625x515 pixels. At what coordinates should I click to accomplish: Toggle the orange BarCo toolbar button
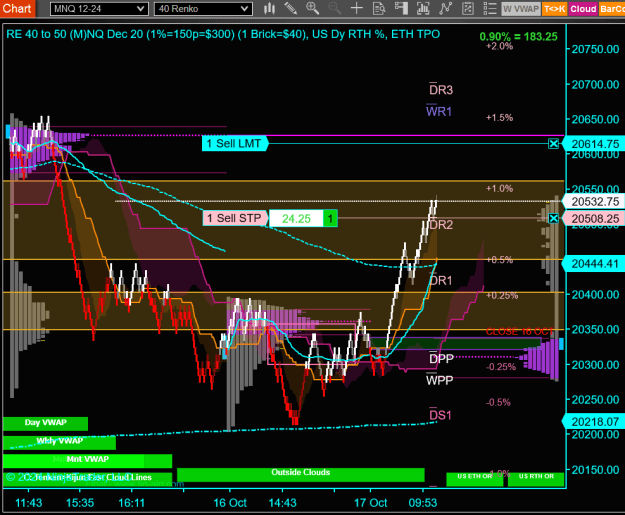pos(612,9)
